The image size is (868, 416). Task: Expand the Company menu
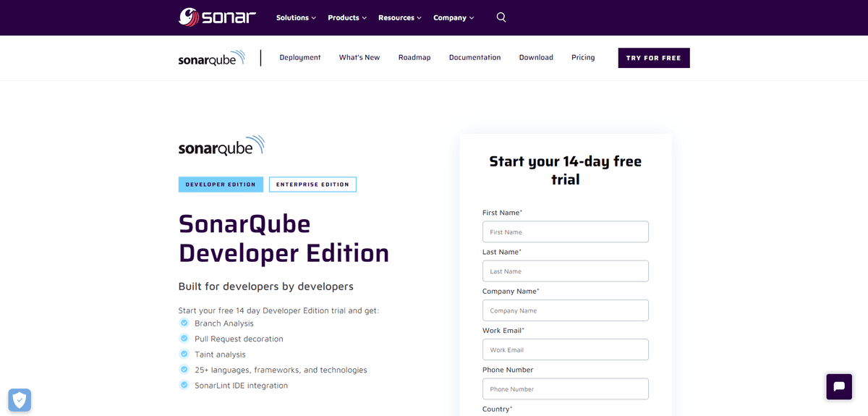pyautogui.click(x=454, y=17)
